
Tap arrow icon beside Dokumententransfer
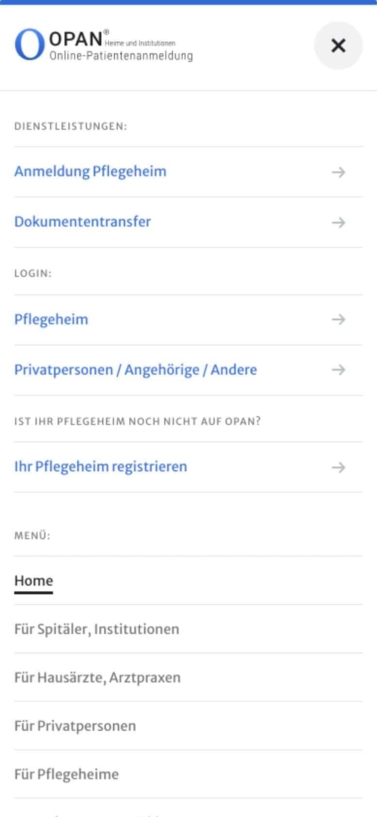[338, 222]
